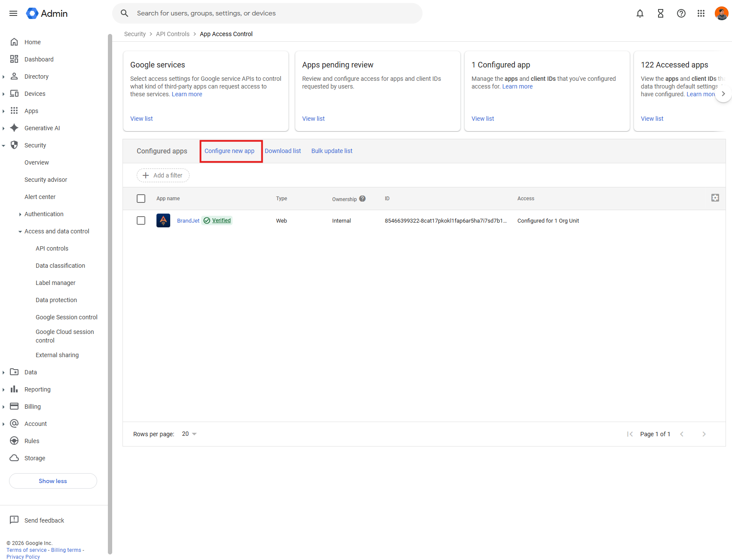The height and width of the screenshot is (560, 732).
Task: Click the Send feedback icon
Action: [x=14, y=520]
